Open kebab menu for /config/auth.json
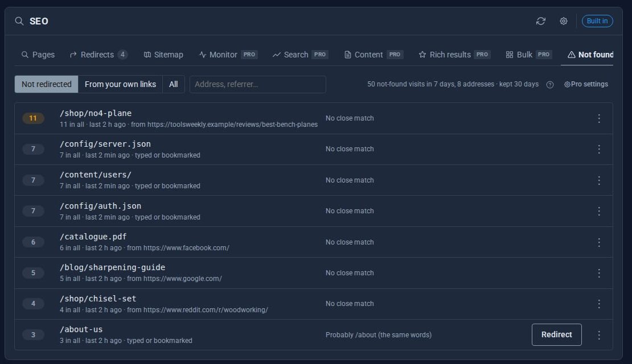632x364 pixels. click(599, 212)
